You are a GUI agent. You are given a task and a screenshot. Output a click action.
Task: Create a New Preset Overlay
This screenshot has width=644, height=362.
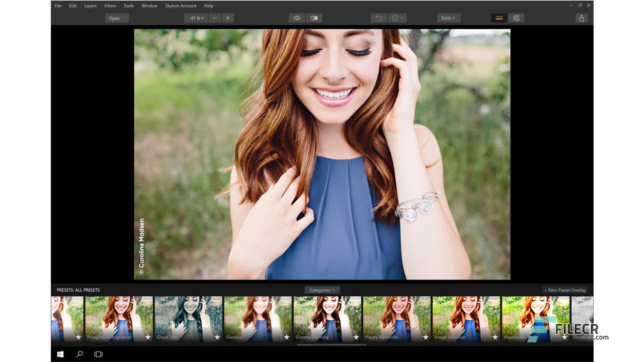(565, 290)
